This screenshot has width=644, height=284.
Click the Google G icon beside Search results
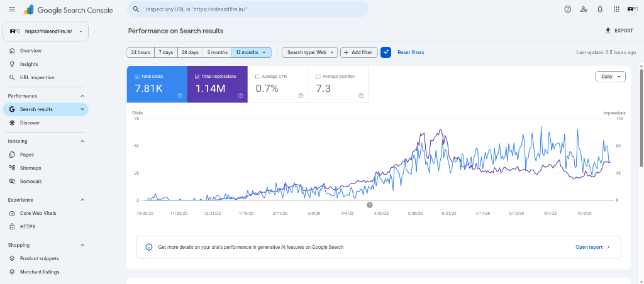point(12,109)
